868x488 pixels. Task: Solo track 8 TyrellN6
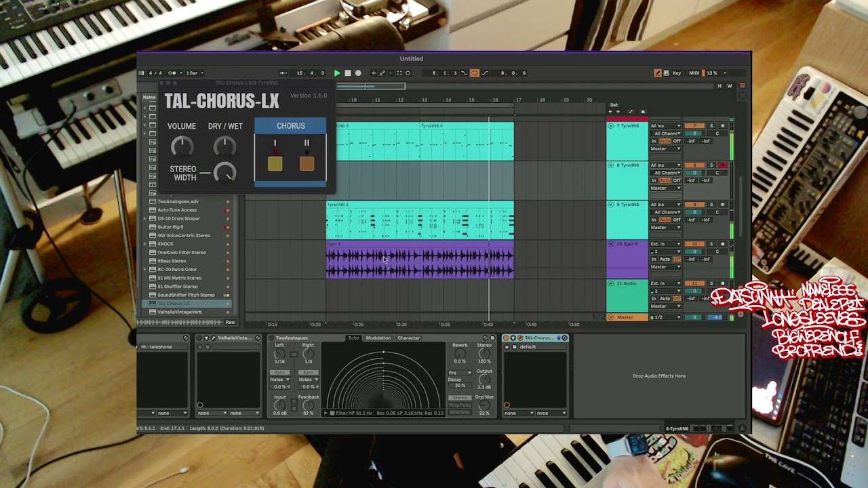pyautogui.click(x=711, y=165)
